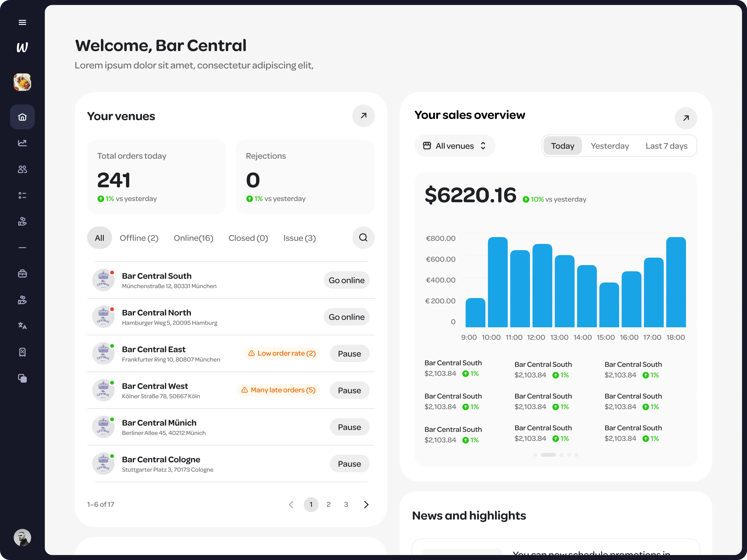Open the analytics chart sidebar icon
Image resolution: width=747 pixels, height=560 pixels.
click(22, 143)
